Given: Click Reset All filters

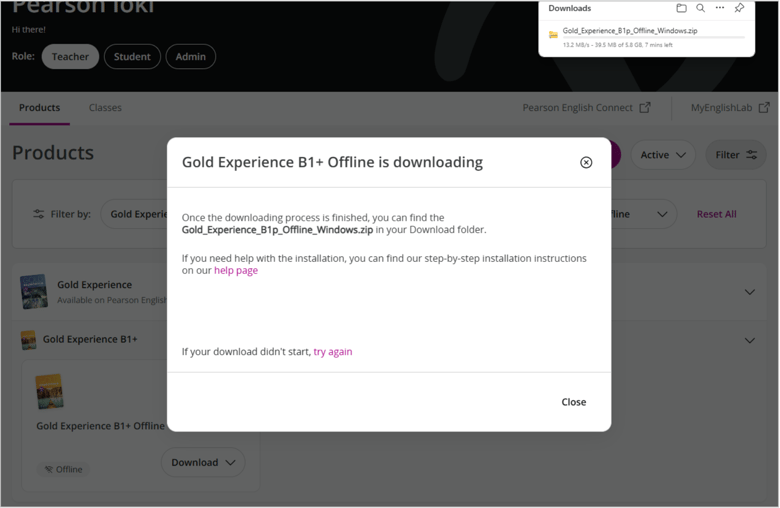Looking at the screenshot, I should pyautogui.click(x=716, y=214).
